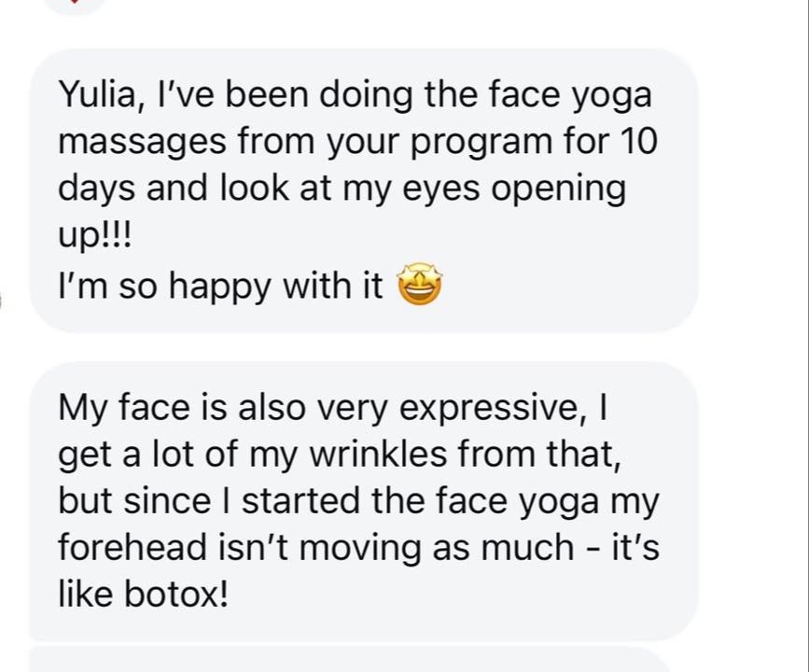Click the word 'botox!' in the second message
Image resolution: width=809 pixels, height=672 pixels.
pyautogui.click(x=176, y=594)
